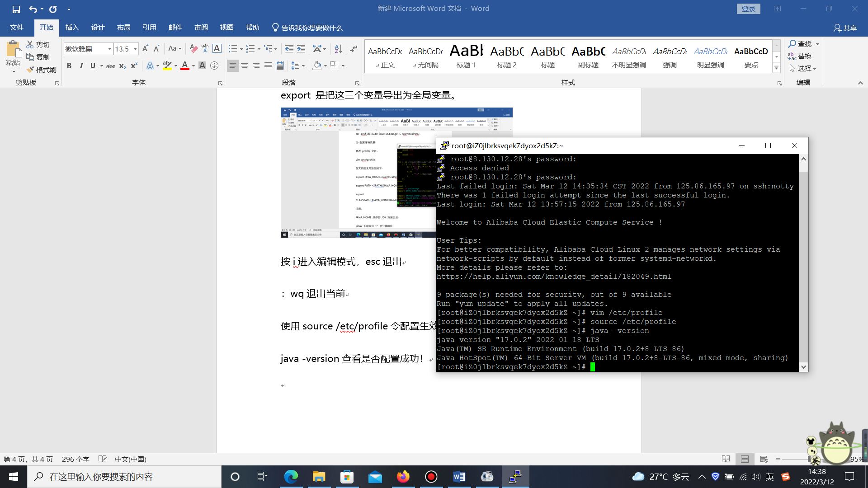
Task: Open the File (文件) tab
Action: 17,28
